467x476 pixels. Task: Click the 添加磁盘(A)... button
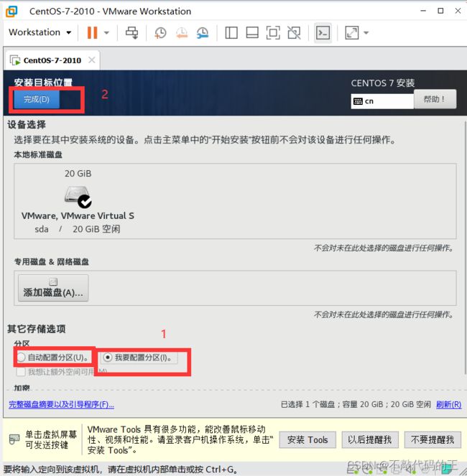(x=53, y=288)
